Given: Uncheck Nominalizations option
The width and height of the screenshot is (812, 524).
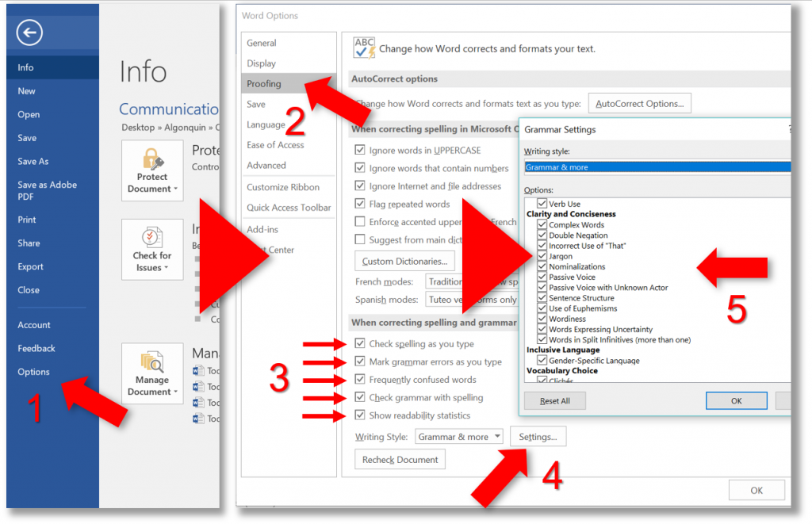Looking at the screenshot, I should [x=542, y=266].
